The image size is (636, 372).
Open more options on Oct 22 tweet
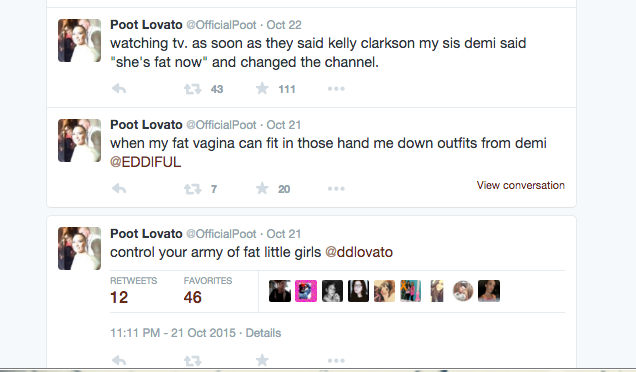[336, 89]
